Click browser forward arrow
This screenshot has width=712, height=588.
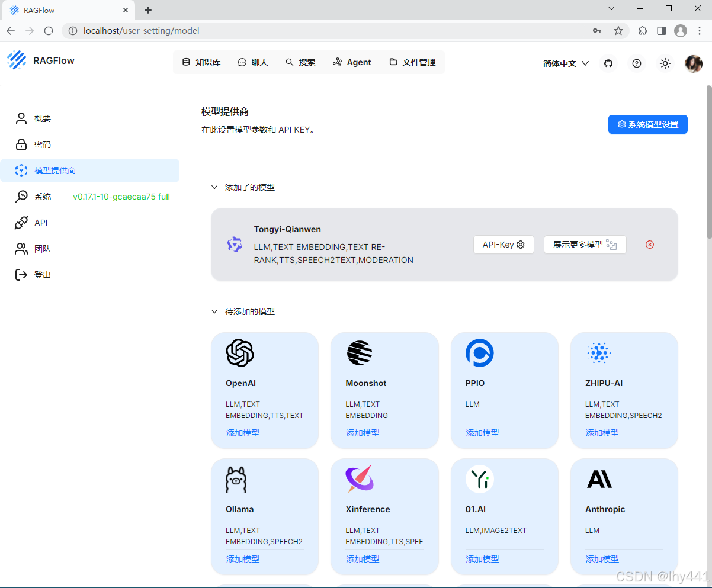click(30, 31)
